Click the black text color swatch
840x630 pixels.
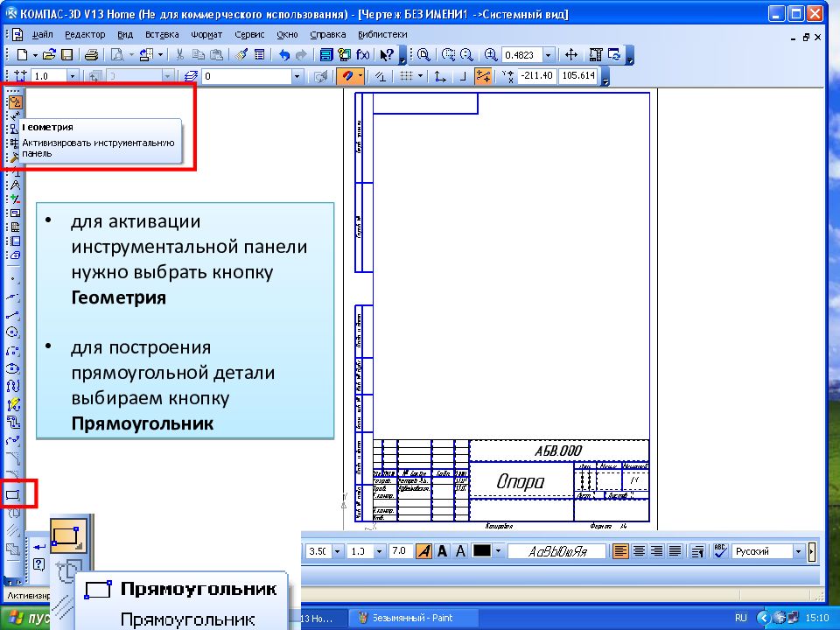(481, 550)
